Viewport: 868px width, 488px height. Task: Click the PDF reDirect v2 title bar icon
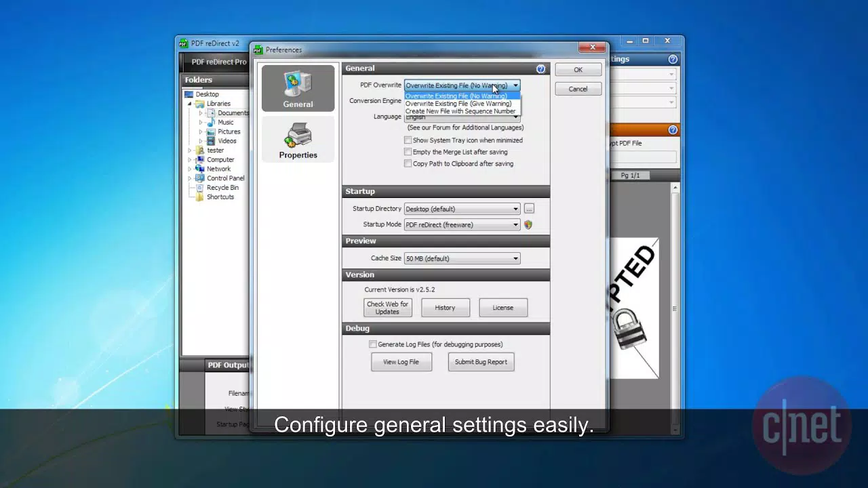[x=183, y=43]
